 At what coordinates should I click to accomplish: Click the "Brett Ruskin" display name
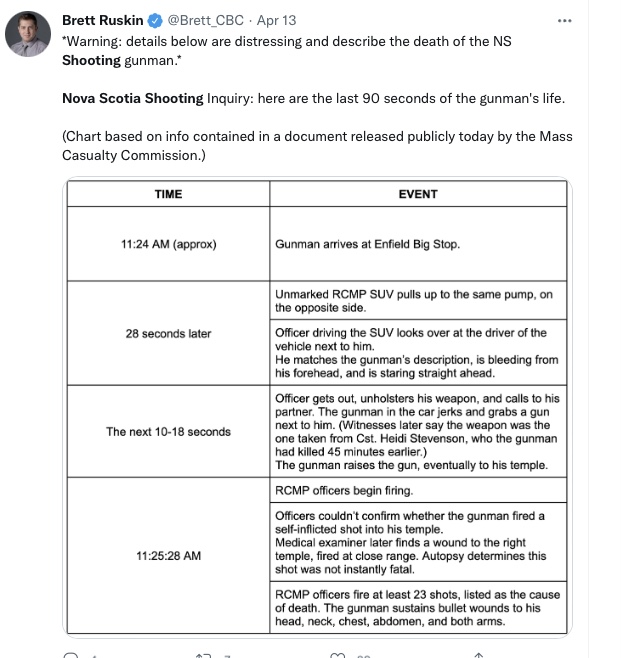coord(103,20)
